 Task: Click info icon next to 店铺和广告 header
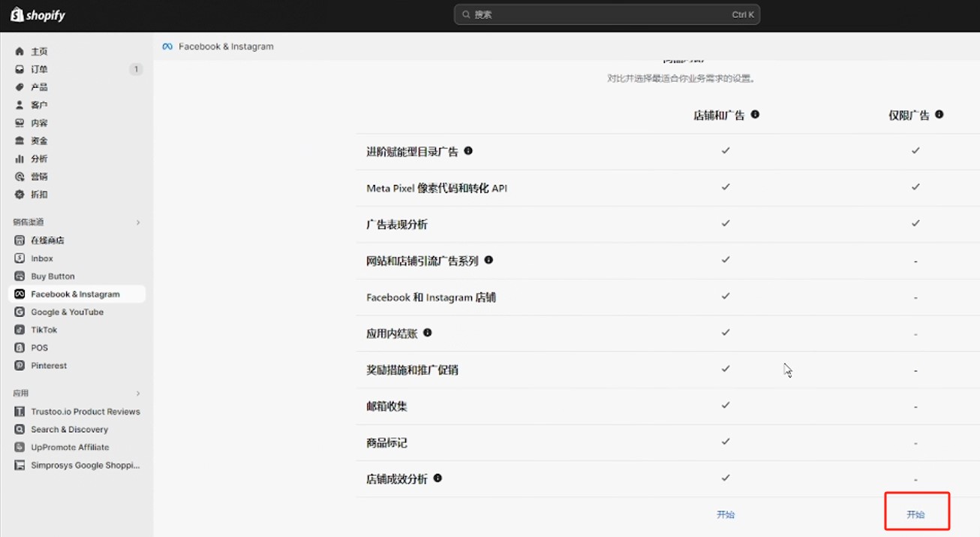tap(755, 115)
